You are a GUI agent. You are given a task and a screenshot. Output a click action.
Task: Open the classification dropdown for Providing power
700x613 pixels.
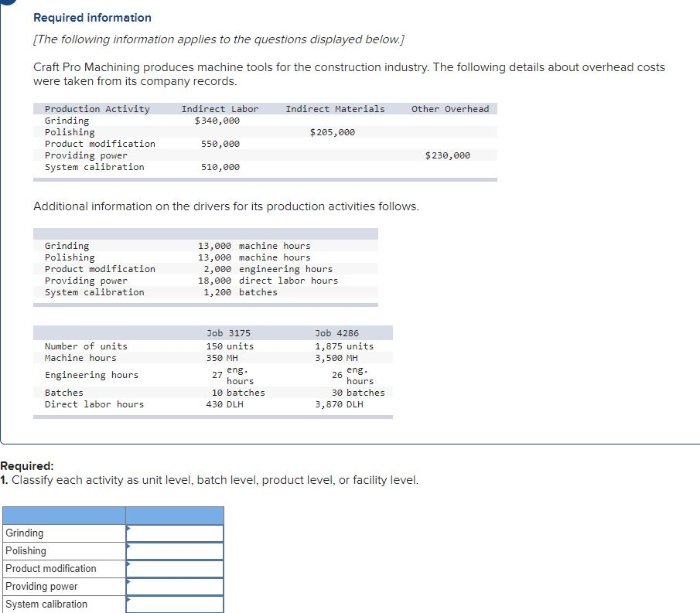tap(174, 586)
